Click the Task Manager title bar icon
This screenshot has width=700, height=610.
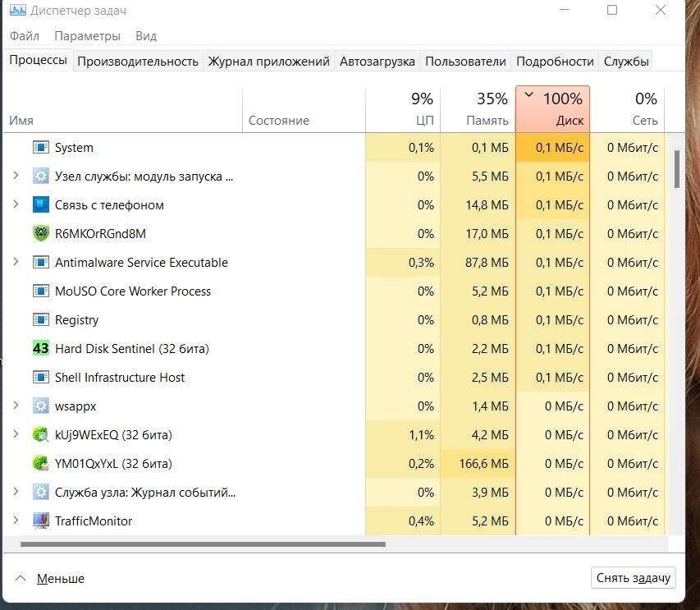[18, 11]
